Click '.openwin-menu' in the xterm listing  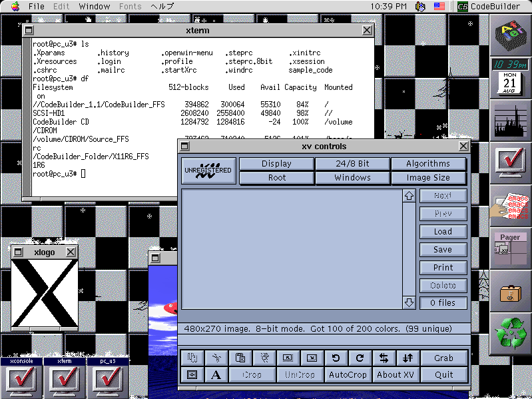click(x=186, y=53)
